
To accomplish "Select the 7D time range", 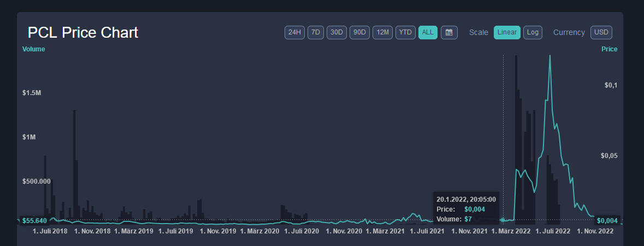I will click(315, 32).
